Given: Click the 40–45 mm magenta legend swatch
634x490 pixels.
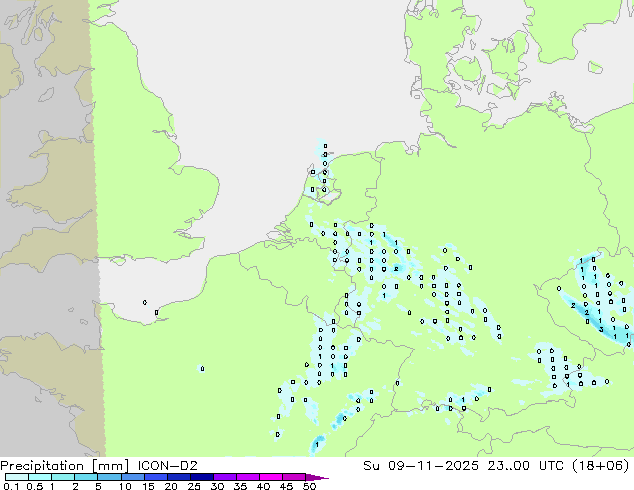Looking at the screenshot, I should tap(271, 477).
